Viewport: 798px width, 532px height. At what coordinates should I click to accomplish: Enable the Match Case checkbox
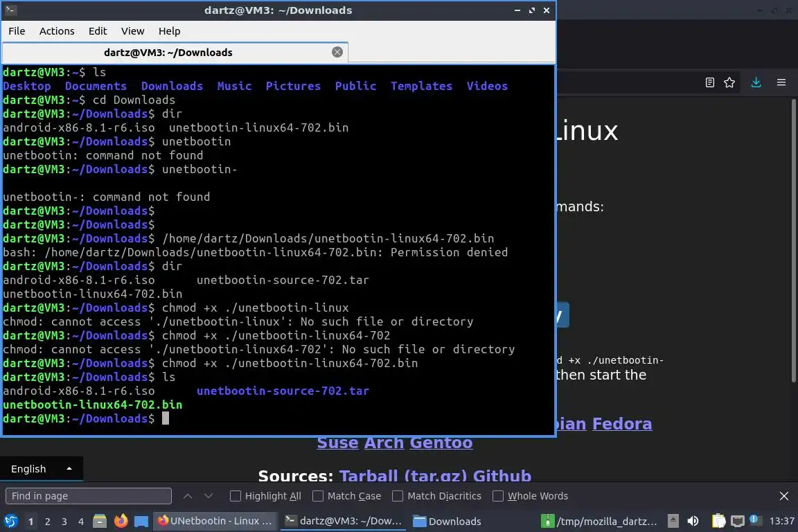[317, 496]
